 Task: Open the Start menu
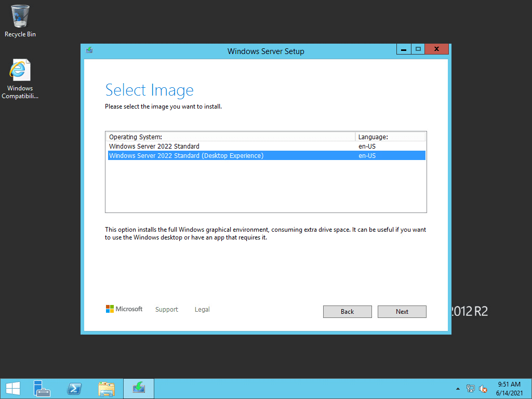pos(12,388)
